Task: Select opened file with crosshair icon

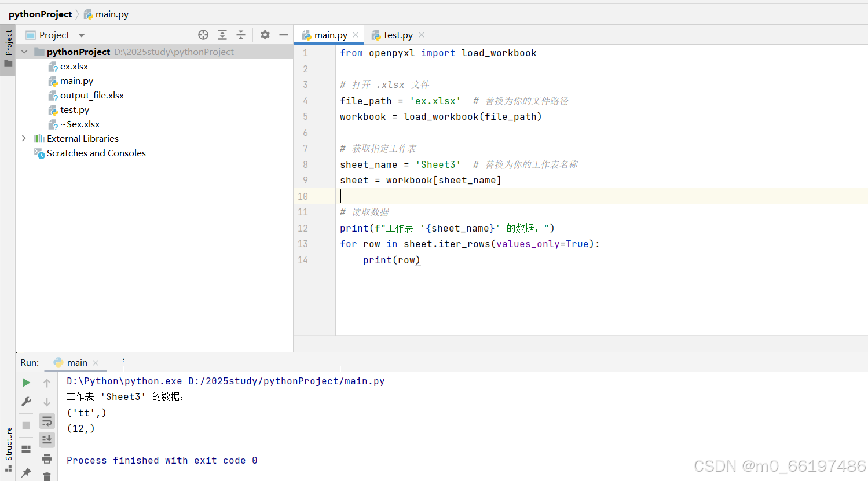Action: [203, 35]
